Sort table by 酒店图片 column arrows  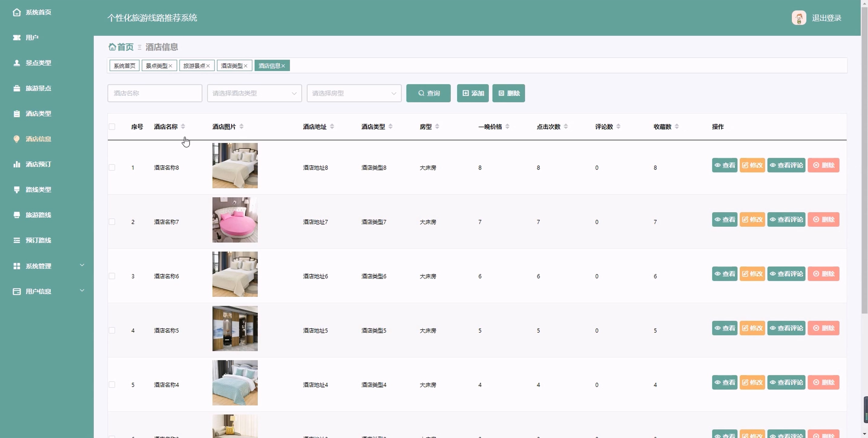[x=241, y=126]
